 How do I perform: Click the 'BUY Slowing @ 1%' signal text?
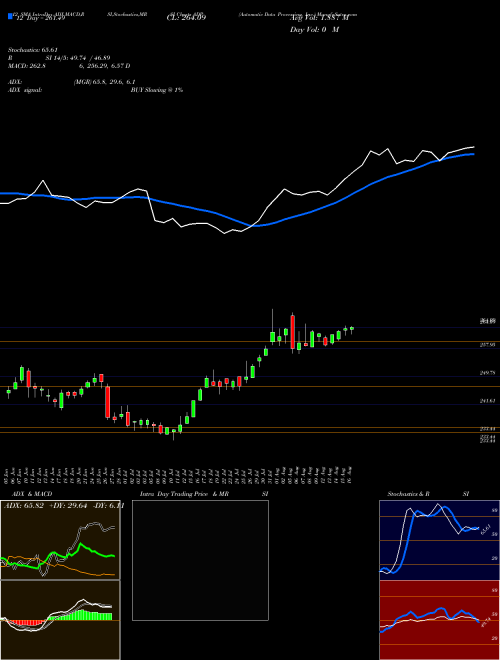(x=157, y=90)
